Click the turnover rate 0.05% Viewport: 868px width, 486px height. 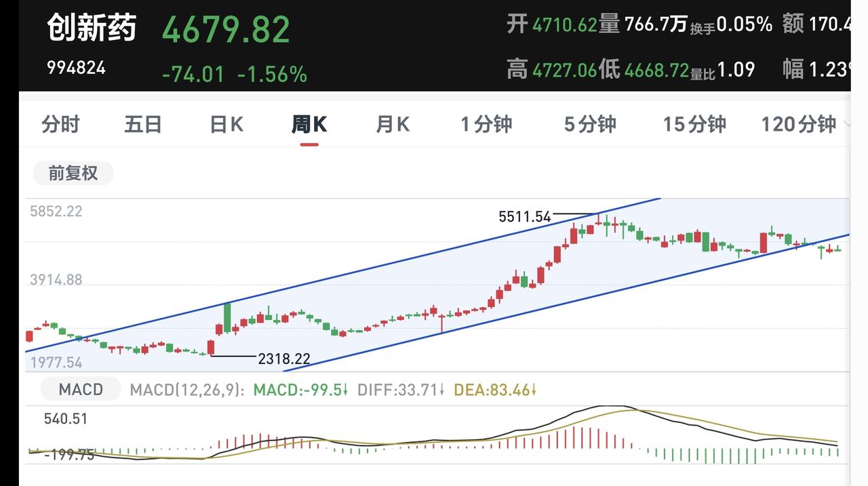coord(745,24)
